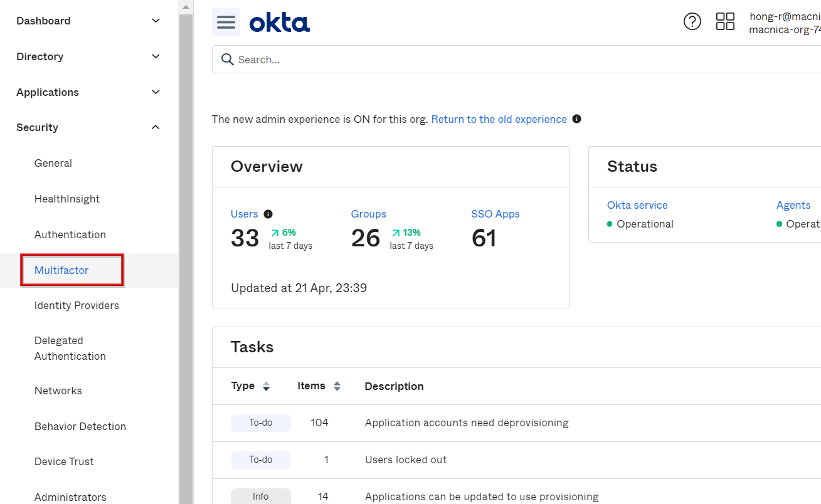
Task: Click Return to the old experience link
Action: coord(499,119)
